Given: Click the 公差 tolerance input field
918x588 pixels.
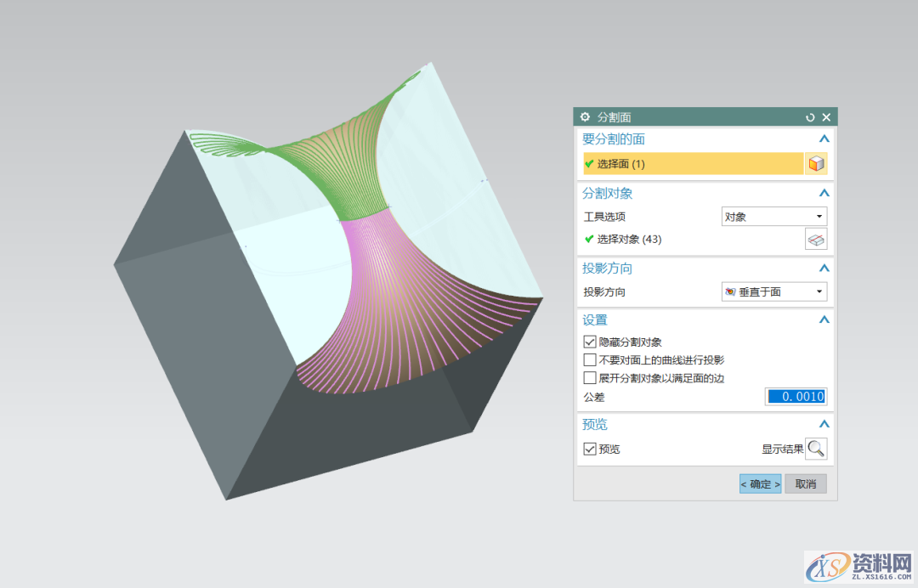Looking at the screenshot, I should (x=796, y=397).
